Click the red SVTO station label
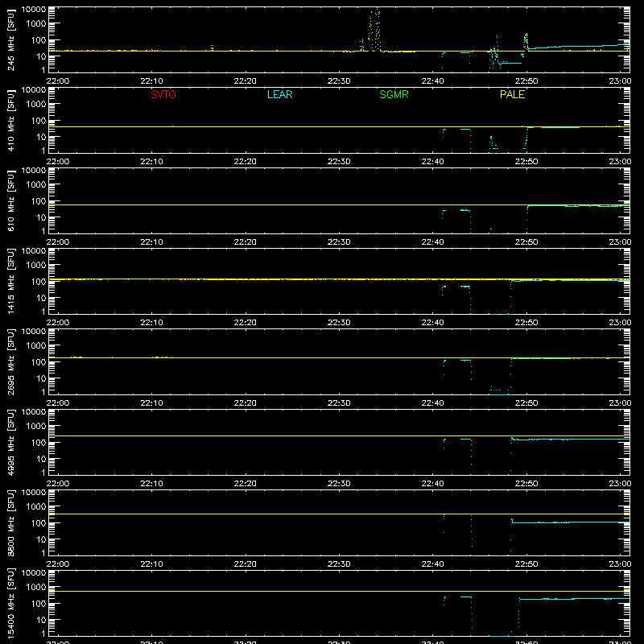 pyautogui.click(x=163, y=94)
